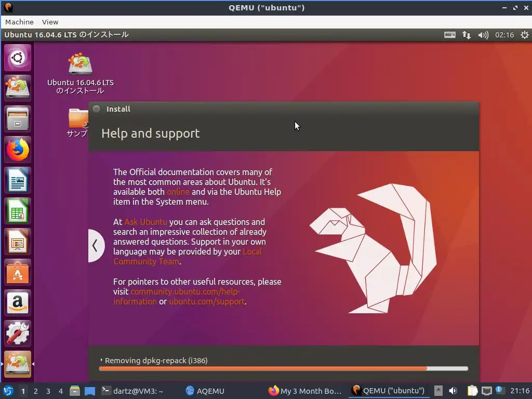This screenshot has width=532, height=399.
Task: Click the network monitor tray icon
Action: coord(486,391)
